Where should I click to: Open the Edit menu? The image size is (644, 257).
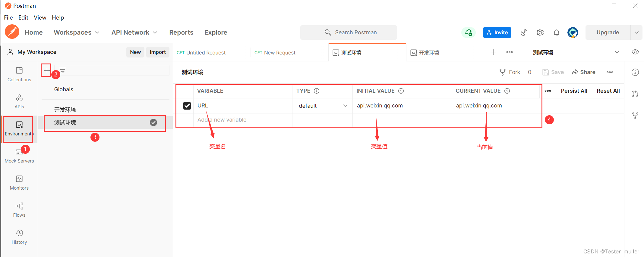(23, 17)
